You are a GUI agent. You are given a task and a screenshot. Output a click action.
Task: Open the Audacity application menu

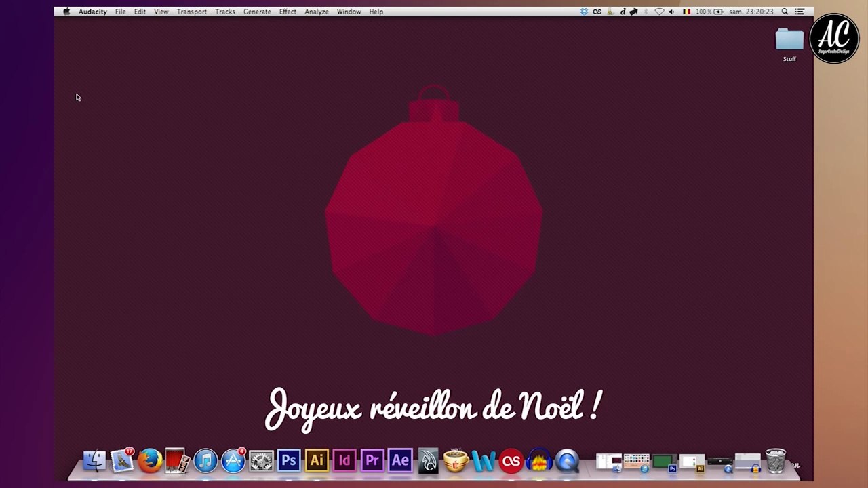92,12
